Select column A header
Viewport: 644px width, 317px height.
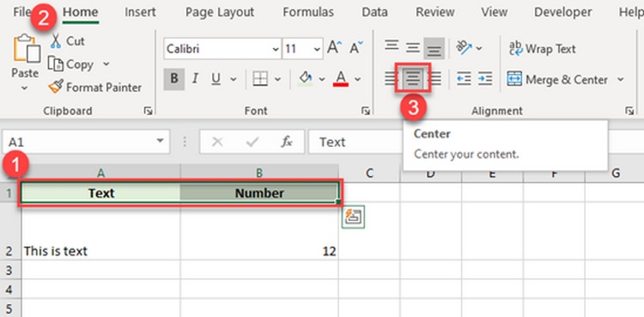(101, 174)
